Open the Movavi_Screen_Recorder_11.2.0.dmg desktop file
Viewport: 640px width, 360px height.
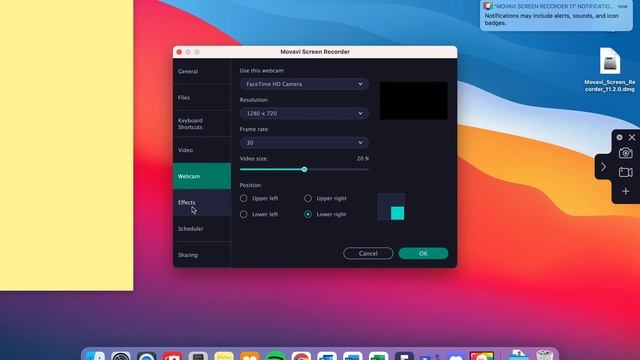pyautogui.click(x=609, y=70)
